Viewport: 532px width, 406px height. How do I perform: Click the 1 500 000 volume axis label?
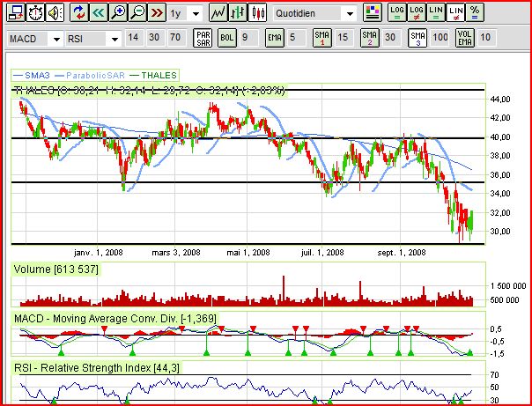click(508, 286)
